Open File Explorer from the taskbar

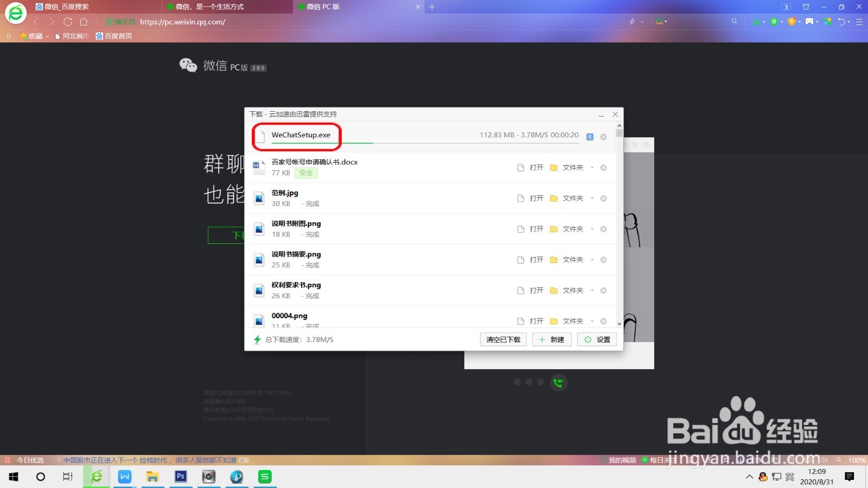click(x=152, y=477)
